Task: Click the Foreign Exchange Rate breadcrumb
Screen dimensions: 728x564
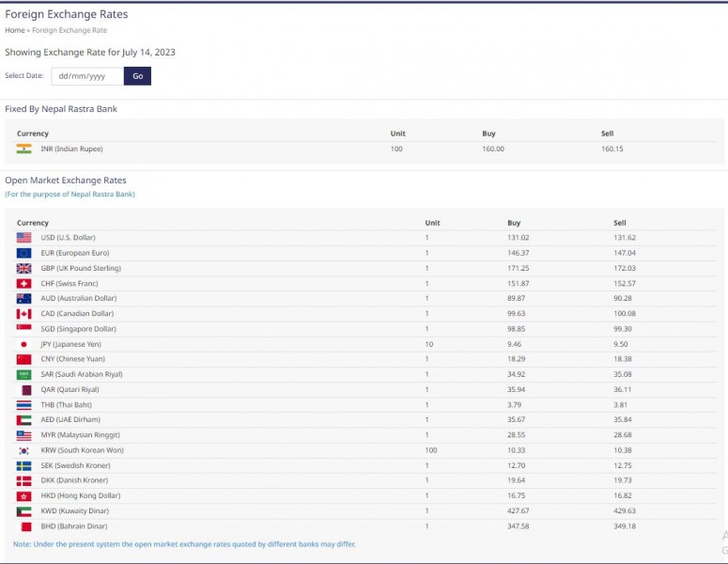Action: click(x=70, y=30)
